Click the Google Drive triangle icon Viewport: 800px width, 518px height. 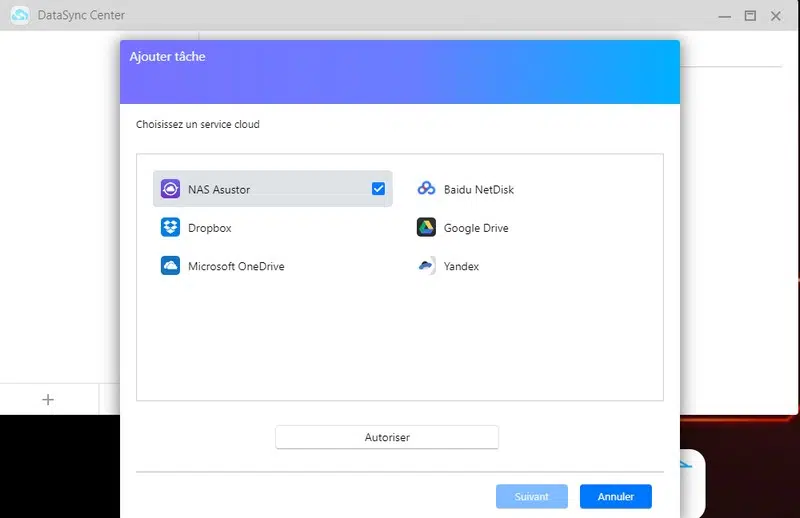coord(426,228)
